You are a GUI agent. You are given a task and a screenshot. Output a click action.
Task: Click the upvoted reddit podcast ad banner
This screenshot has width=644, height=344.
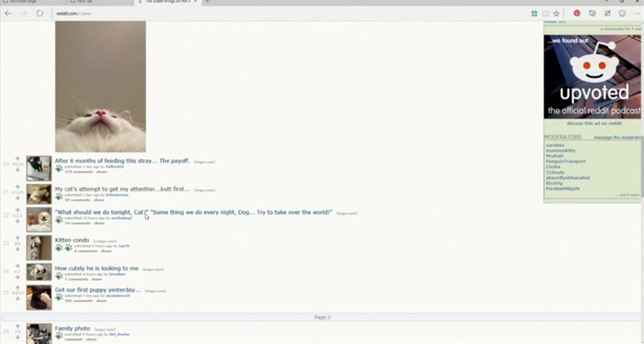click(592, 77)
